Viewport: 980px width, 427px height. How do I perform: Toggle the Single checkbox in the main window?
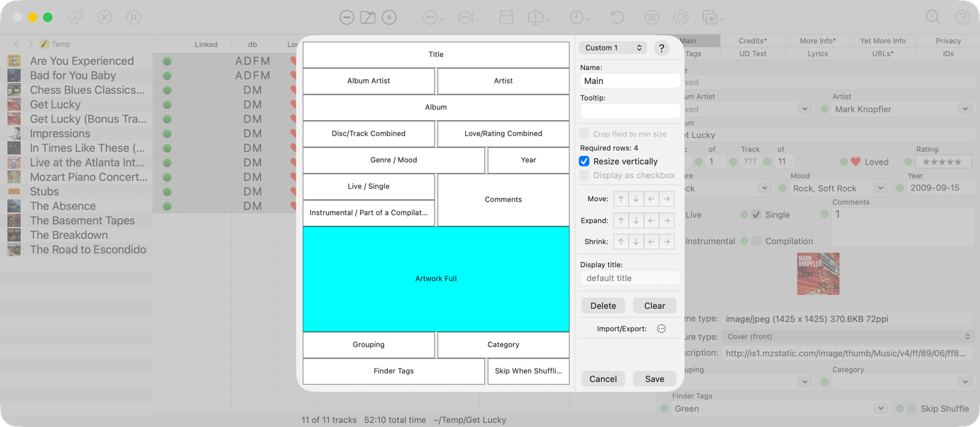(756, 215)
